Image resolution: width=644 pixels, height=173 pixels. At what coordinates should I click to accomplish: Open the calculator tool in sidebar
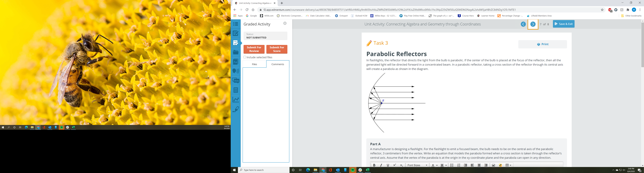(235, 90)
